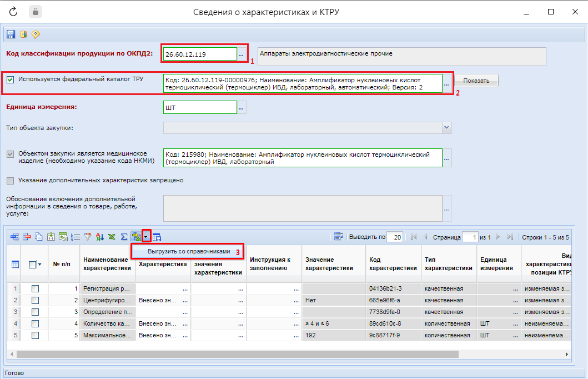Expand the arrow next to the export icon
The height and width of the screenshot is (379, 588).
click(146, 237)
